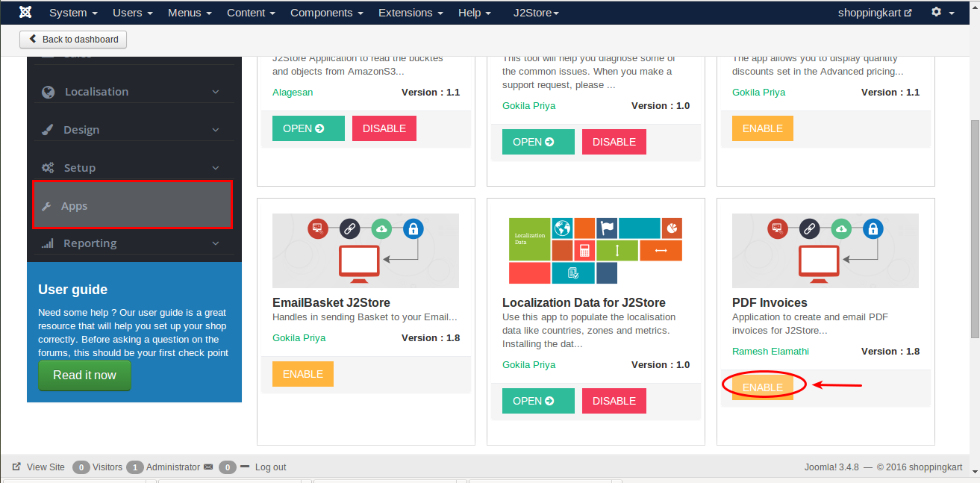Open the app by Alagesan
The height and width of the screenshot is (483, 980).
(308, 128)
